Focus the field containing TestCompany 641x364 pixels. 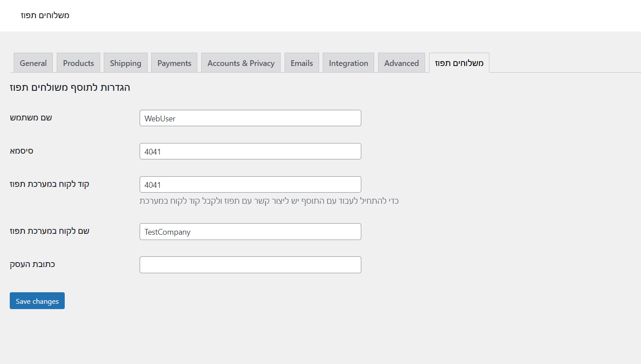pos(250,232)
